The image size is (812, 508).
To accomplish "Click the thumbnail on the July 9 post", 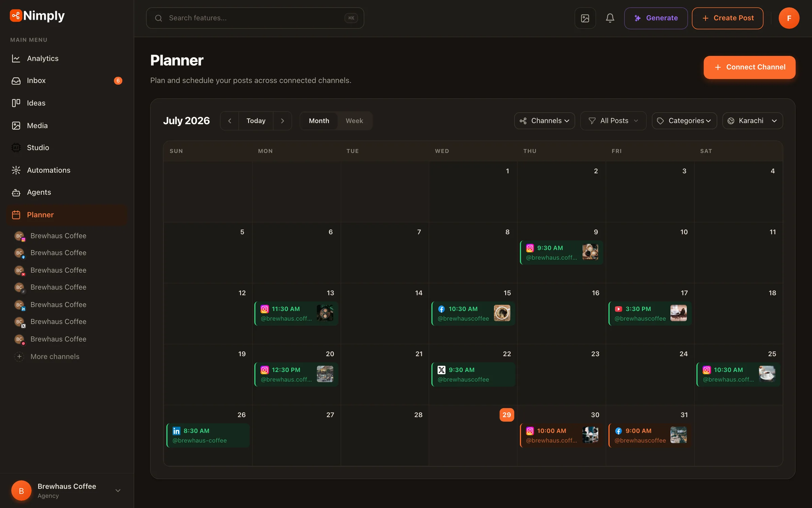I will pos(590,252).
